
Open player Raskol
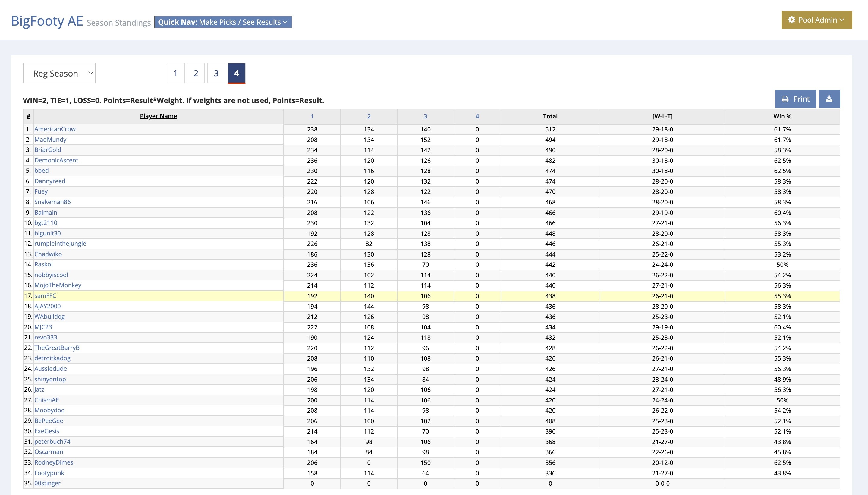coord(43,264)
